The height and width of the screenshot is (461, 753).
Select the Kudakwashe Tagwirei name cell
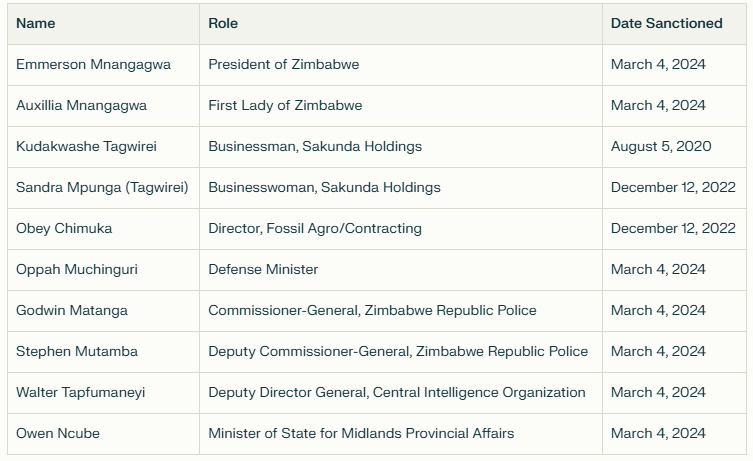(x=86, y=146)
